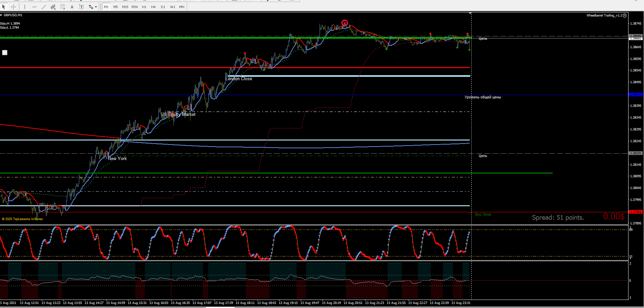Click 'Уровень общей цены' label
644x308 pixels.
coord(482,97)
